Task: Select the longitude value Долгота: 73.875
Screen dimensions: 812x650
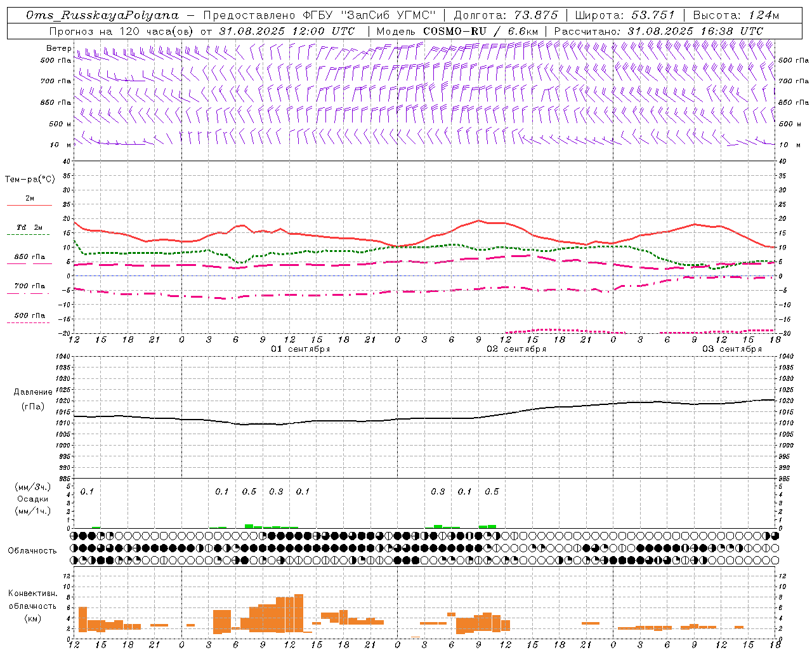Action: (x=506, y=15)
